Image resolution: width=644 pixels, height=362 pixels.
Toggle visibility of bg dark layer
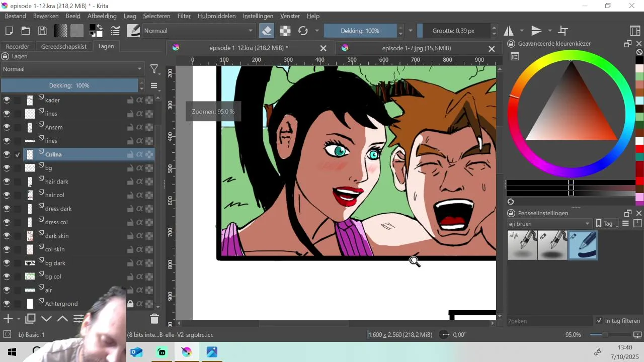[x=7, y=263]
